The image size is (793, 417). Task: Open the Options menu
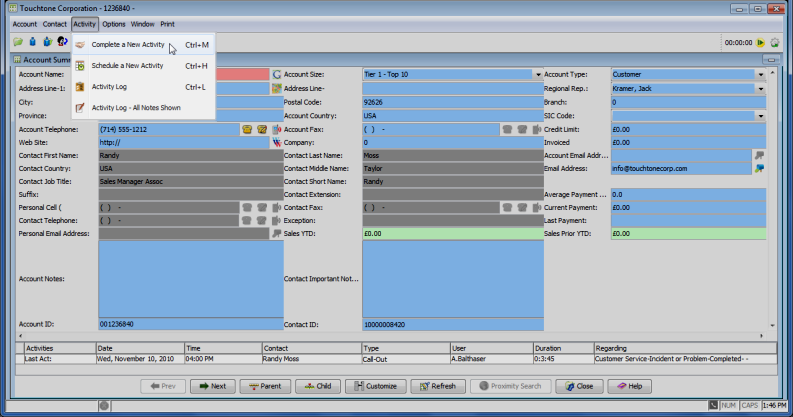114,24
